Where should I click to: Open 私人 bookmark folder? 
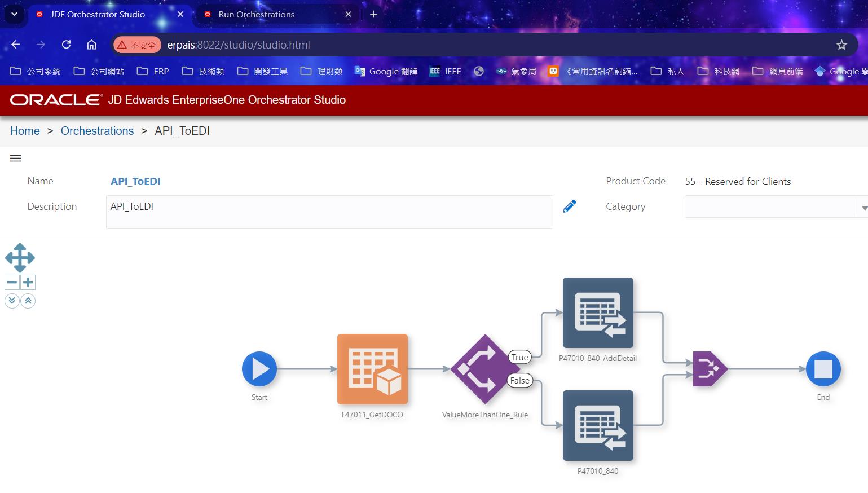667,71
